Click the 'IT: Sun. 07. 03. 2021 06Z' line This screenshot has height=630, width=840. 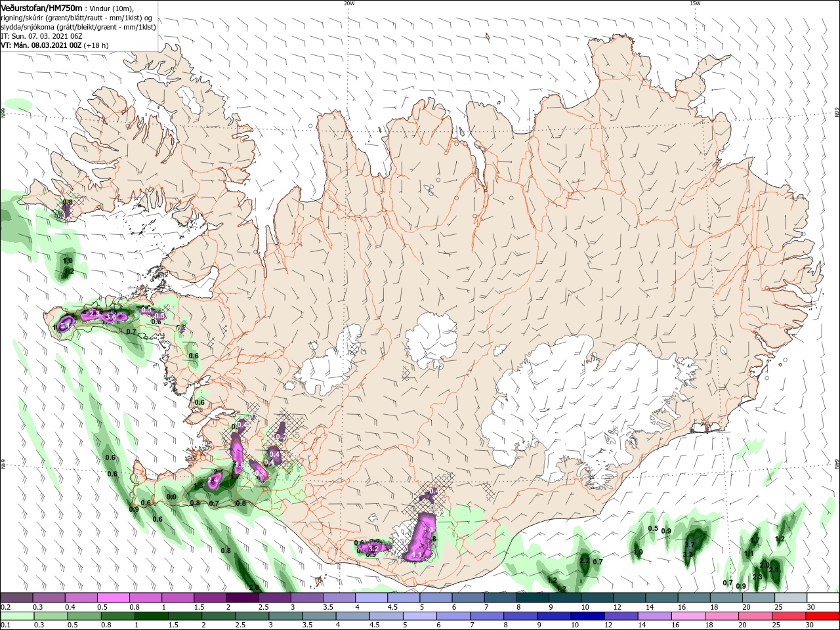41,36
